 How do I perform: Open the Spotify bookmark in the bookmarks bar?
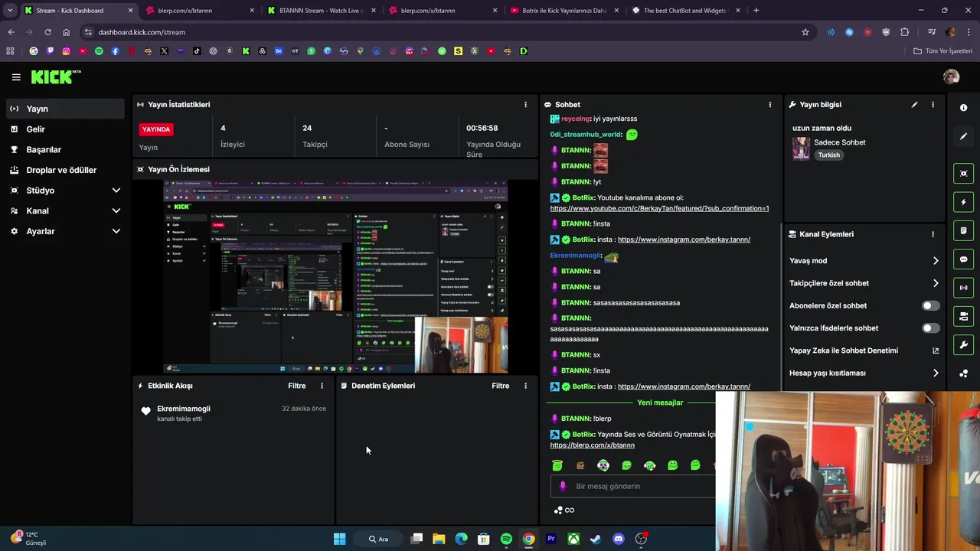99,51
